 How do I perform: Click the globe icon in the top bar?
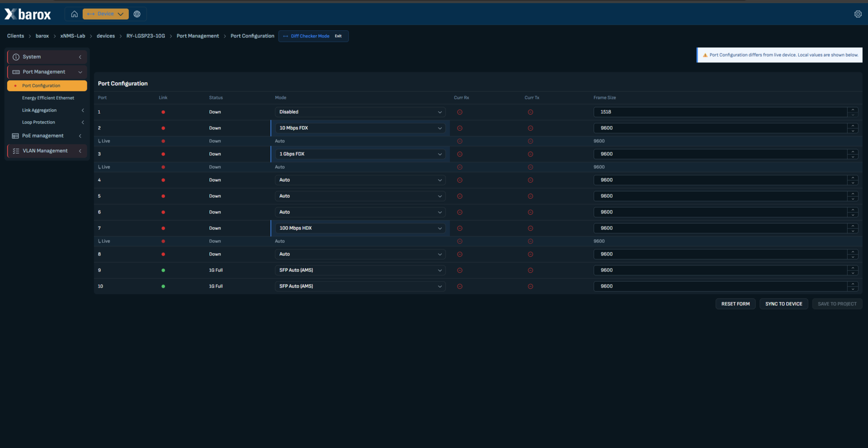click(x=137, y=14)
